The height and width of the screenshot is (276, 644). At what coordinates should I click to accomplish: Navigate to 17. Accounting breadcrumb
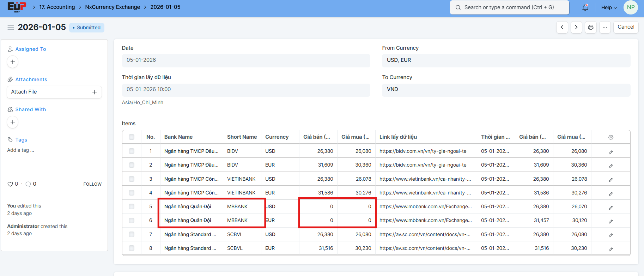coord(57,7)
